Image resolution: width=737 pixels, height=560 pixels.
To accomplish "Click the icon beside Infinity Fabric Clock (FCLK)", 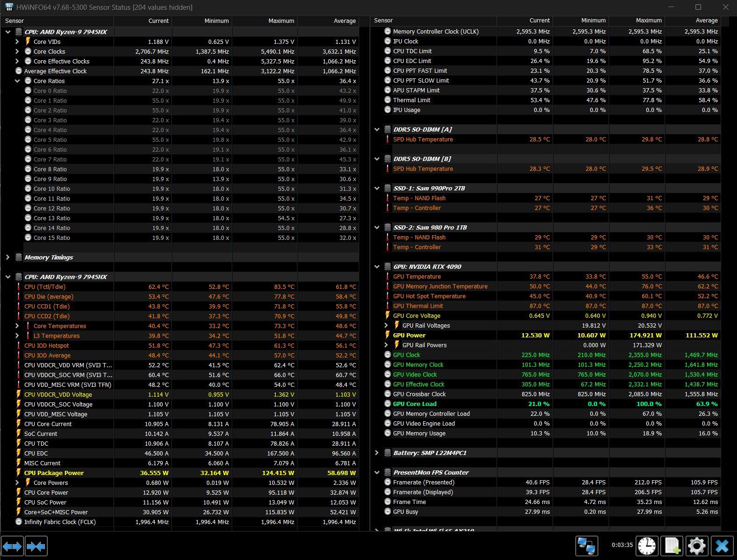I will click(x=19, y=522).
